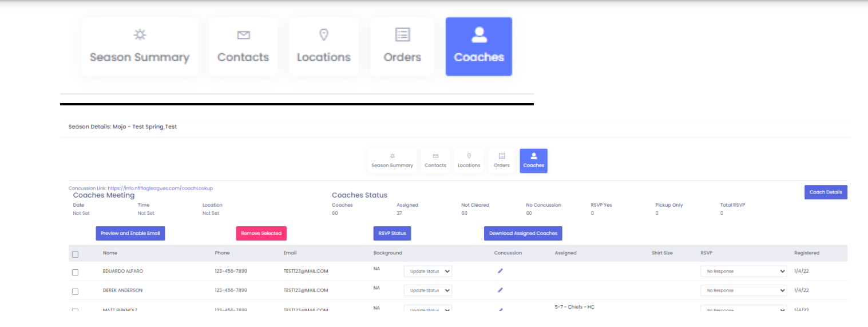Expand RSVP dropdown for Derek Anderson
This screenshot has width=868, height=327.
pyautogui.click(x=743, y=290)
